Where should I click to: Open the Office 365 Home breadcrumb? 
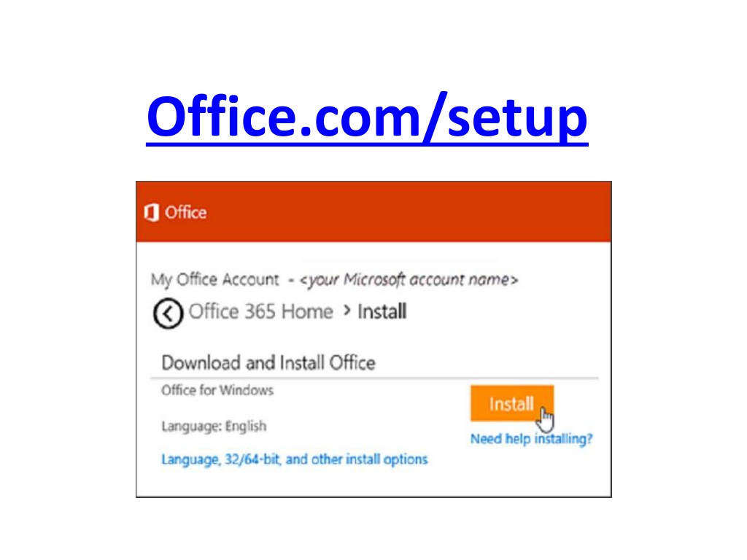coord(260,312)
